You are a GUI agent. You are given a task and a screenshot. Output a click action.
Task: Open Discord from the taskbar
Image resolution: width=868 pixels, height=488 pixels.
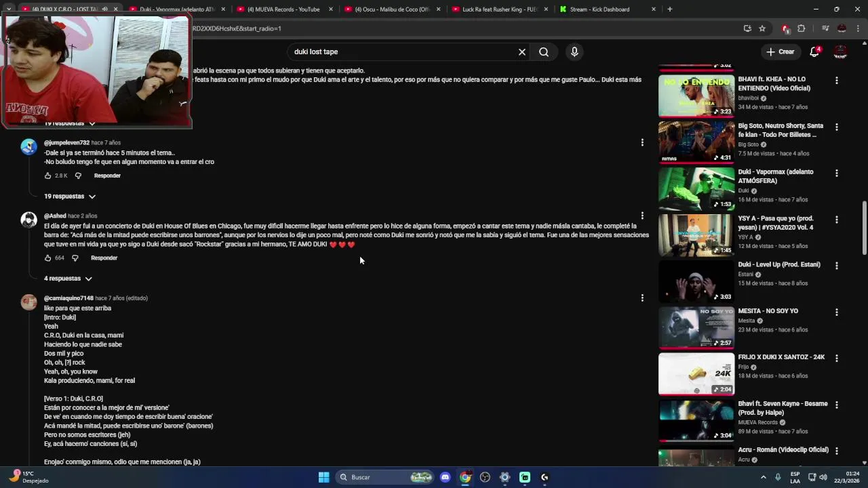point(445,477)
